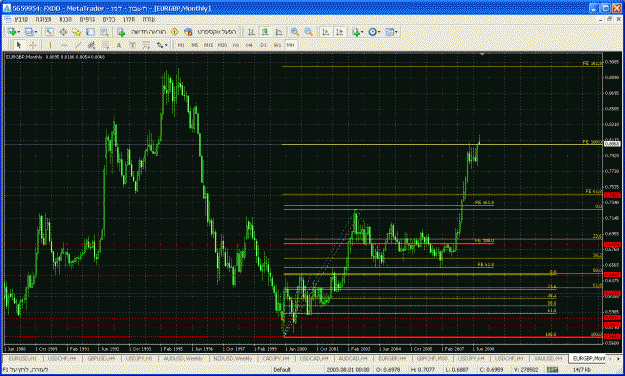Open the תצוגה (View) menu
Image resolution: width=625 pixels, height=376 pixels.
43,19
